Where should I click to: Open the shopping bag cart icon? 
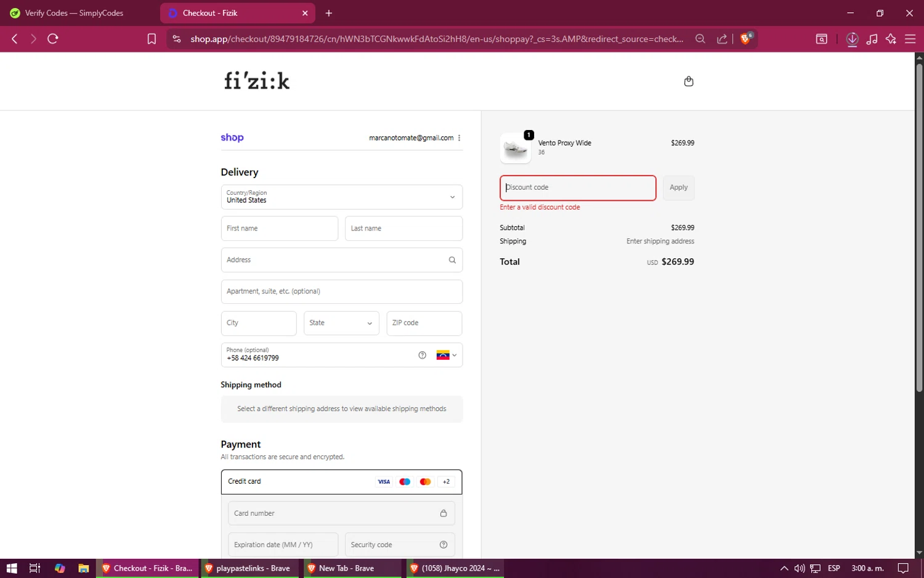(689, 81)
